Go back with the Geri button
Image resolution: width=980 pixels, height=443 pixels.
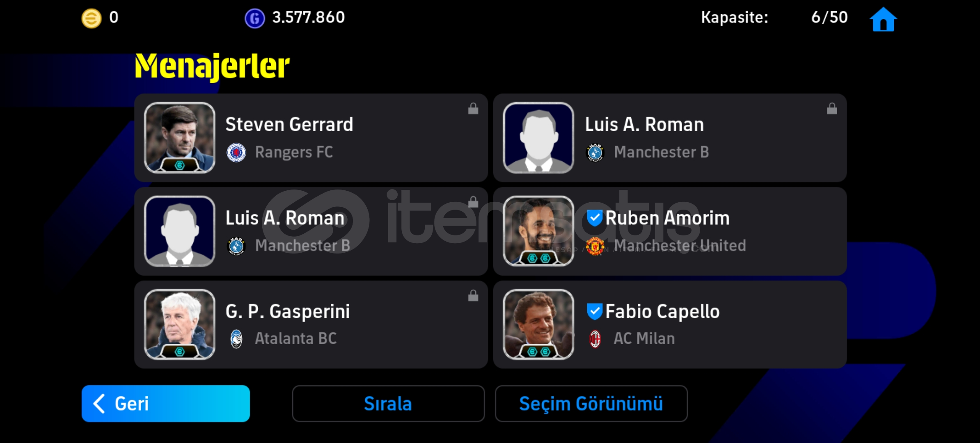point(166,404)
